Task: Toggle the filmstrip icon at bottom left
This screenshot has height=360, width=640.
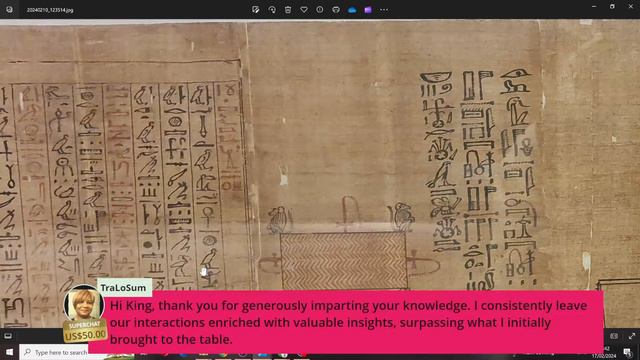Action: pos(8,336)
